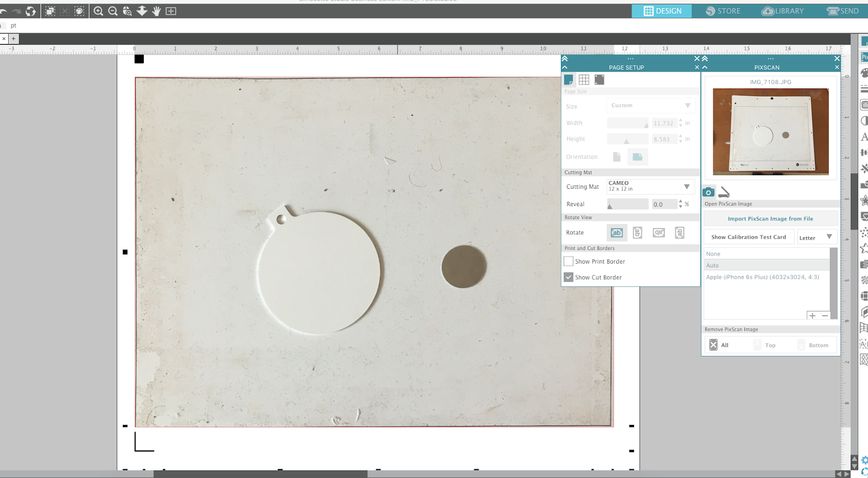Uncheck the Show Cut Border checkbox
This screenshot has width=868, height=478.
click(569, 277)
